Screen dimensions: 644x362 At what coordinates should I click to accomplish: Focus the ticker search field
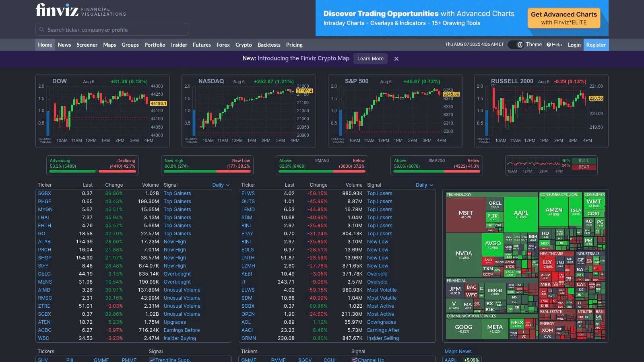point(112,30)
